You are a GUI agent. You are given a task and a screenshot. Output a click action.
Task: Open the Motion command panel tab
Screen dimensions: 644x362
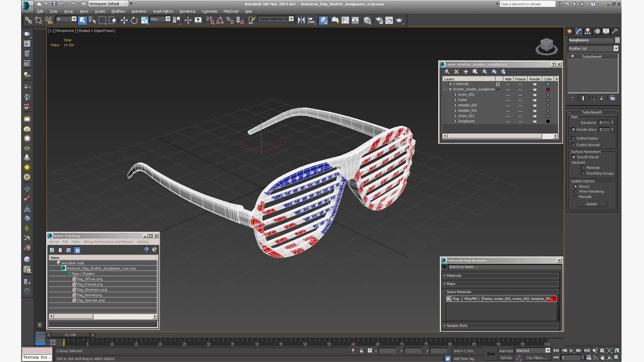(x=597, y=31)
